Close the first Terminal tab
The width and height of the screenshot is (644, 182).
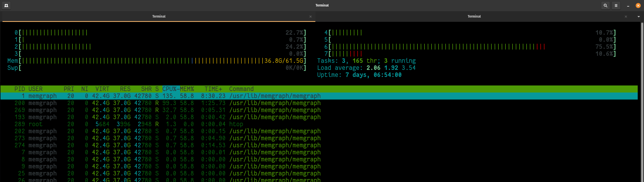click(x=311, y=17)
